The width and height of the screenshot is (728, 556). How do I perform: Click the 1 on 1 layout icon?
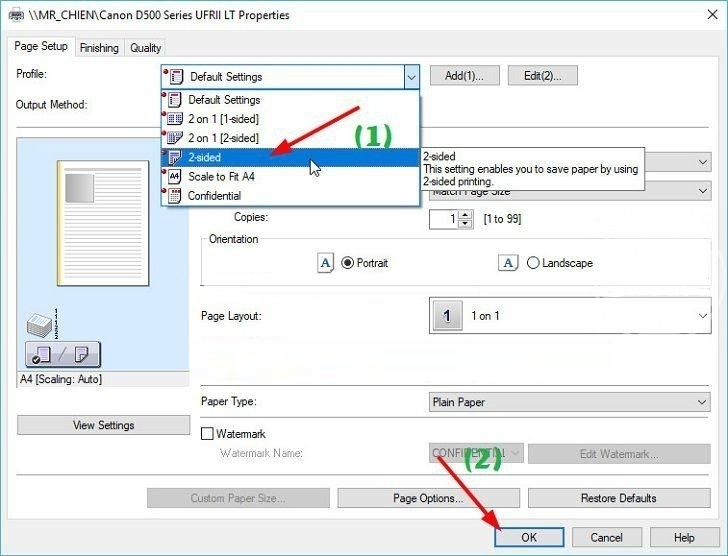click(447, 316)
